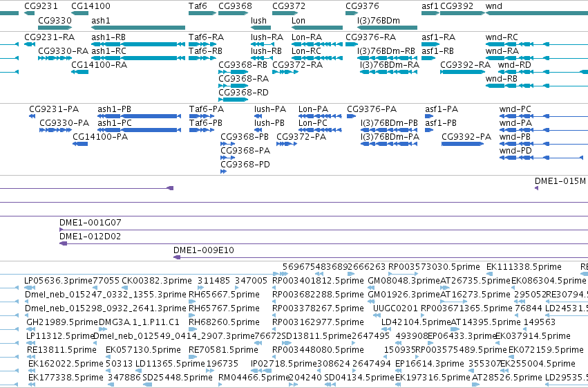This screenshot has height=388, width=588.
Task: Click the wnd-PD protein label
Action: pos(515,151)
